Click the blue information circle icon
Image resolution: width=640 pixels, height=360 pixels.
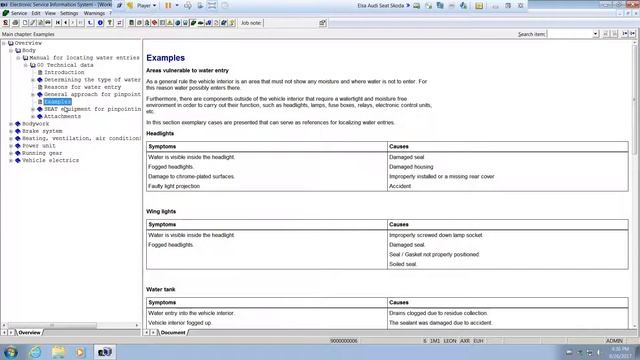[100, 23]
